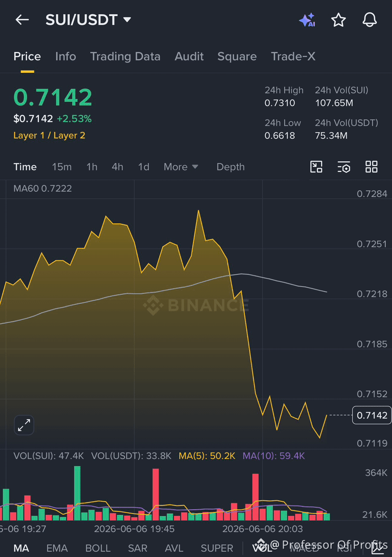Tap the large 0.7142 price heading
Screen dimensions: 392x557
click(53, 97)
